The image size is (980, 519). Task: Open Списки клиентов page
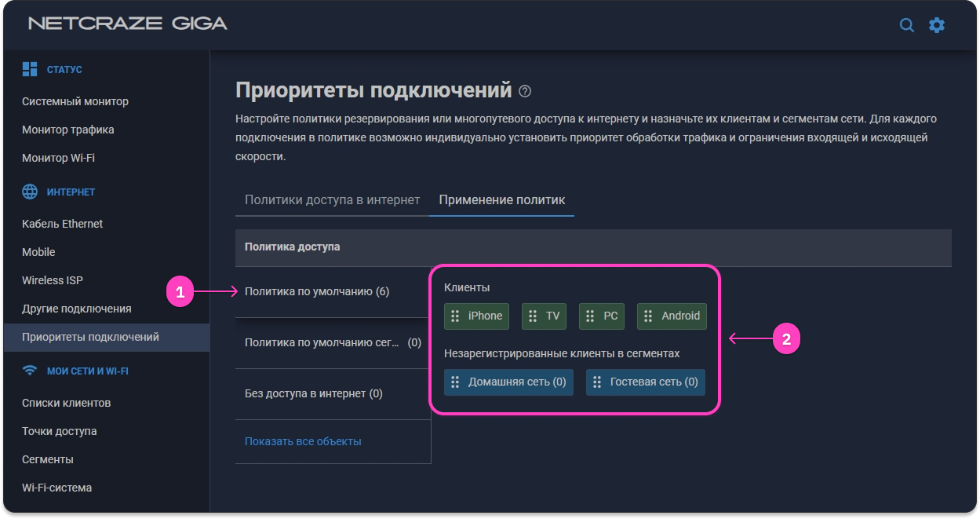coord(67,403)
